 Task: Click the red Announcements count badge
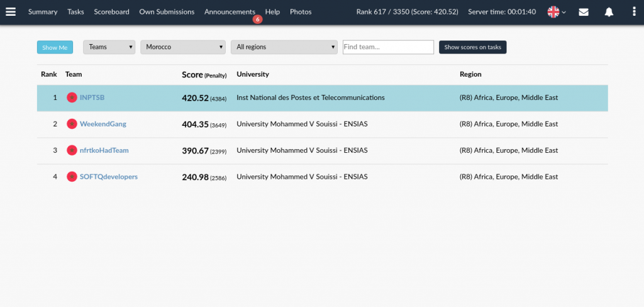click(257, 20)
